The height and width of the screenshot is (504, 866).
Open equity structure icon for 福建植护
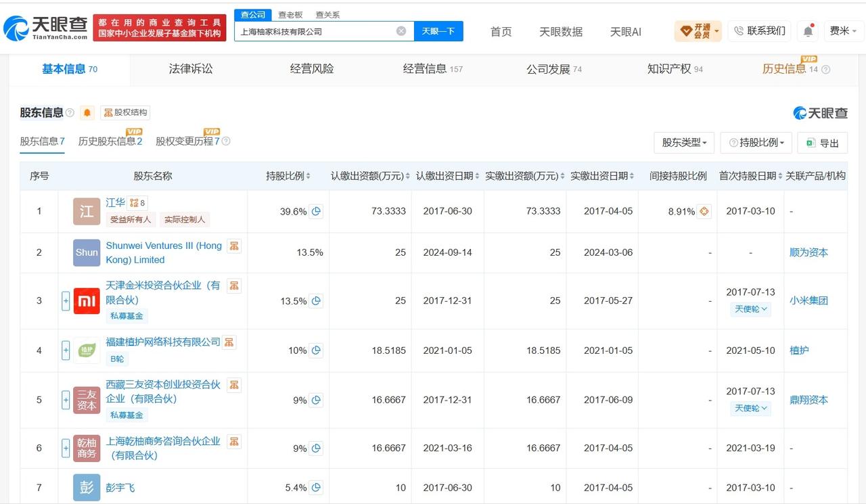[x=229, y=342]
